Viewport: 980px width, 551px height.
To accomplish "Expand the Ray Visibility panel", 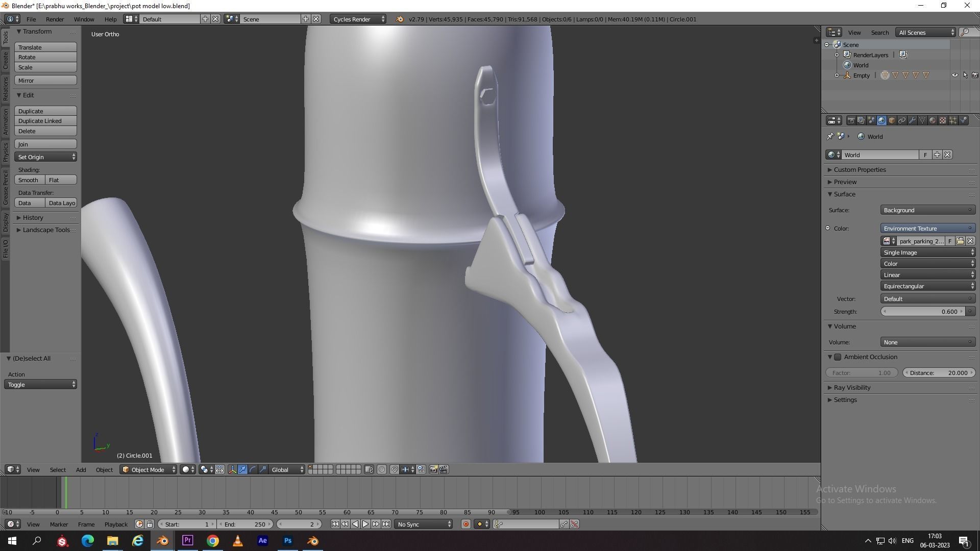I will (852, 387).
